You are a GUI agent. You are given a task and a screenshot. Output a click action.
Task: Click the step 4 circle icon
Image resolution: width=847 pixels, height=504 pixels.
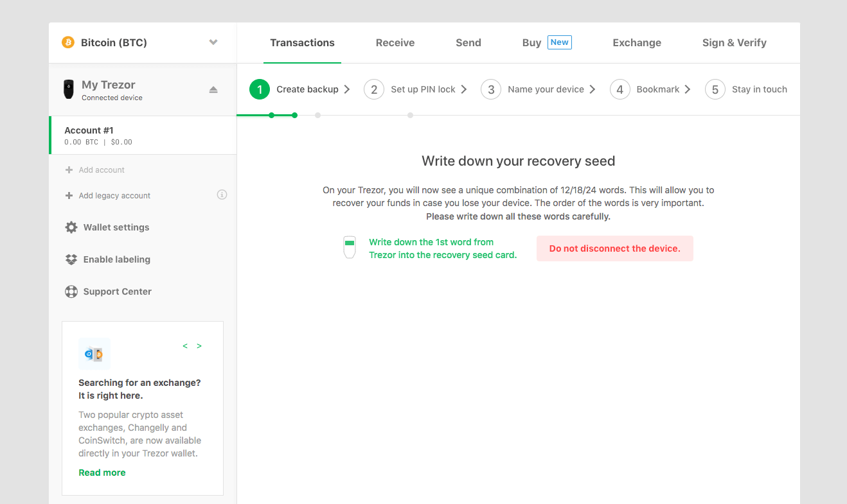620,89
